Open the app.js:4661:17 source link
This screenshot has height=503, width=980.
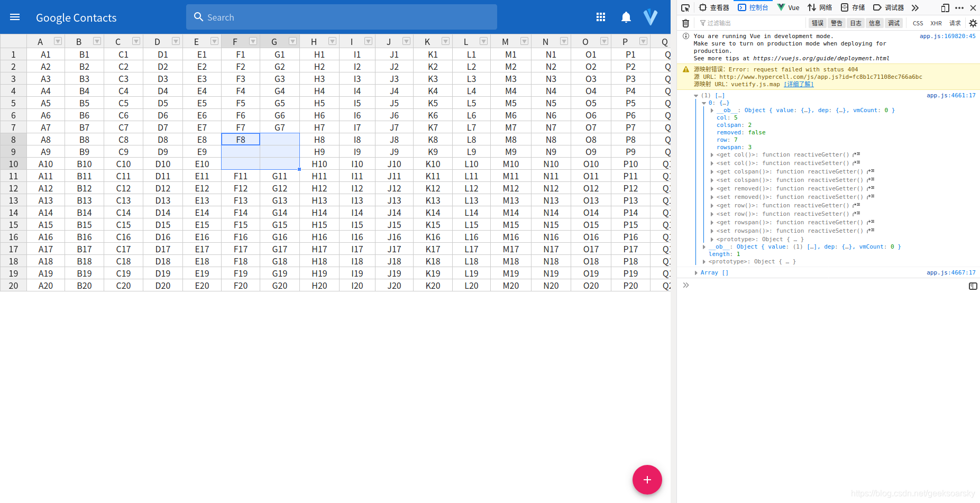click(x=951, y=95)
